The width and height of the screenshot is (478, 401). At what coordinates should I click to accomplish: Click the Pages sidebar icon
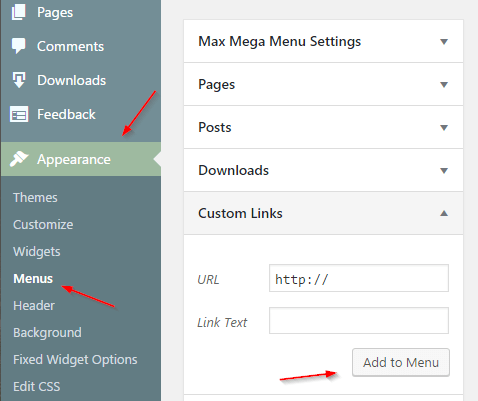[x=19, y=12]
